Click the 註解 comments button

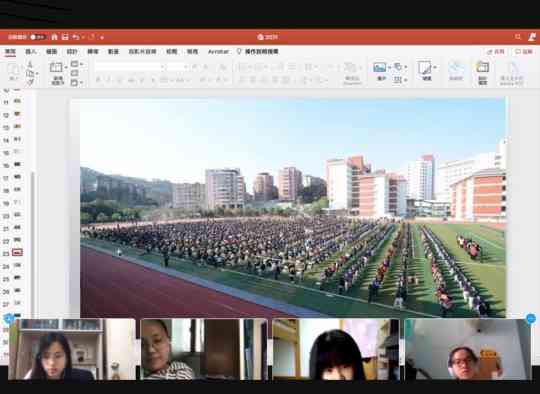click(524, 52)
